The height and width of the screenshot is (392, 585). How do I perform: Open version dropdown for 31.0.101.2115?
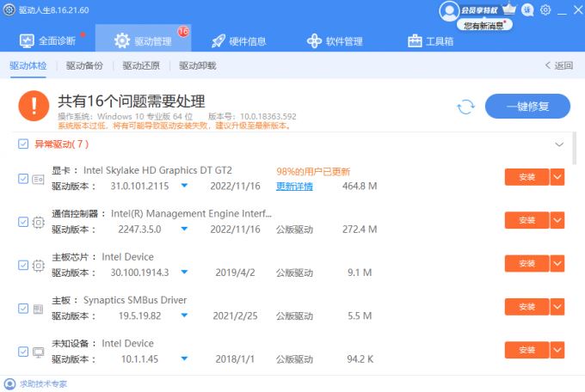(x=184, y=187)
